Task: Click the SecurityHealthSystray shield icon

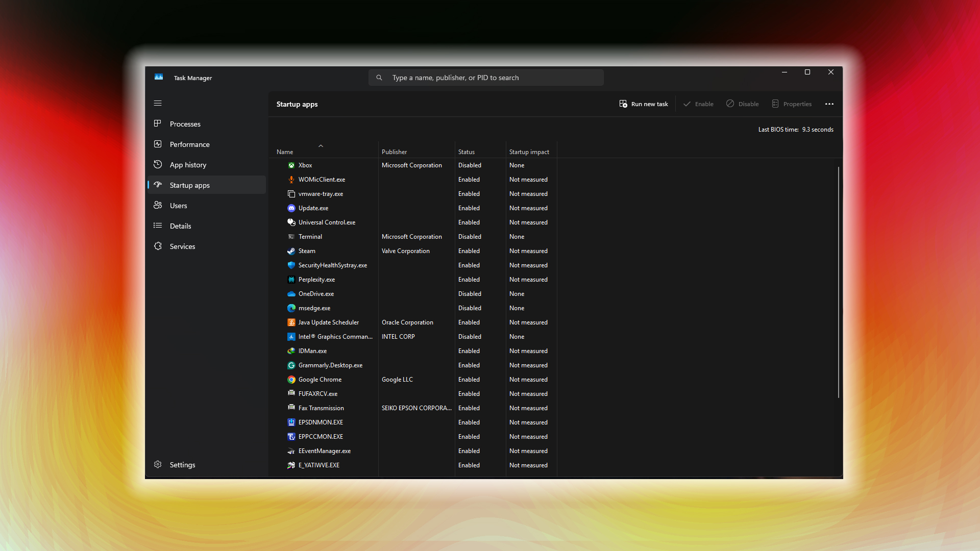Action: click(291, 265)
